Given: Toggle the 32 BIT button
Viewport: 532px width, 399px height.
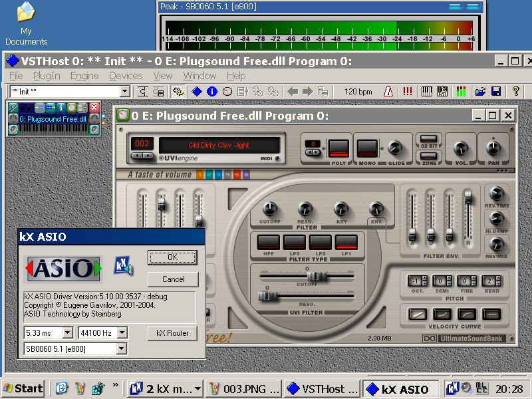Looking at the screenshot, I should [428, 138].
